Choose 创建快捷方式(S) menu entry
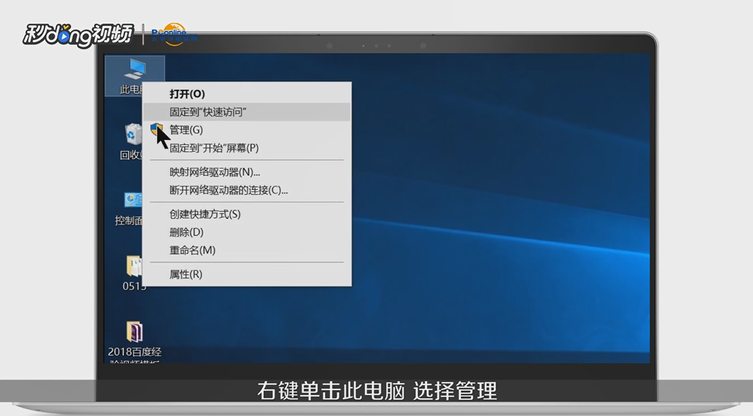This screenshot has height=416, width=753. 247,214
